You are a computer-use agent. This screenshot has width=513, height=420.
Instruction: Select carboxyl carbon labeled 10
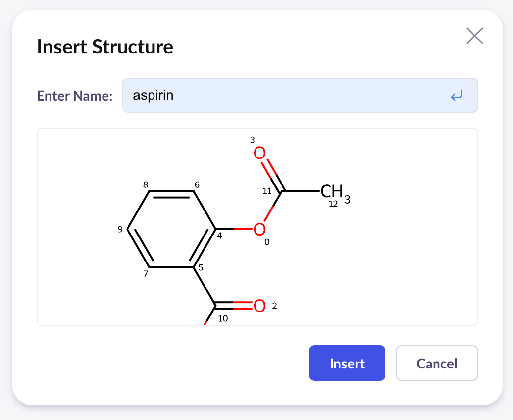coord(216,306)
